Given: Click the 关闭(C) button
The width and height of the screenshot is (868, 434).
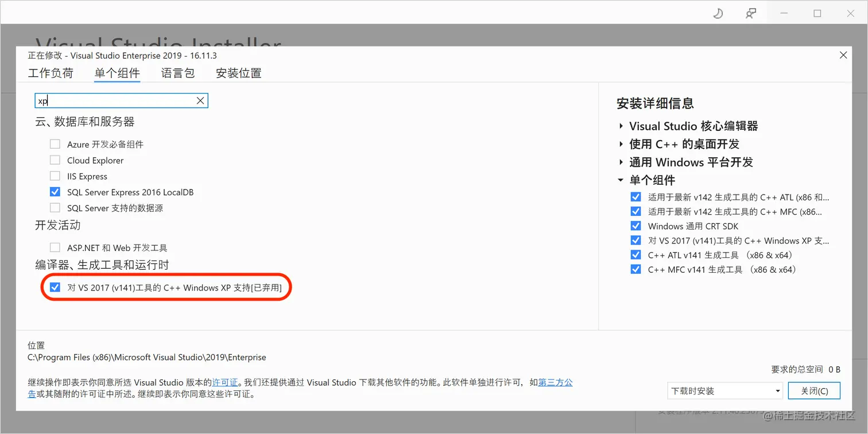Looking at the screenshot, I should click(815, 390).
